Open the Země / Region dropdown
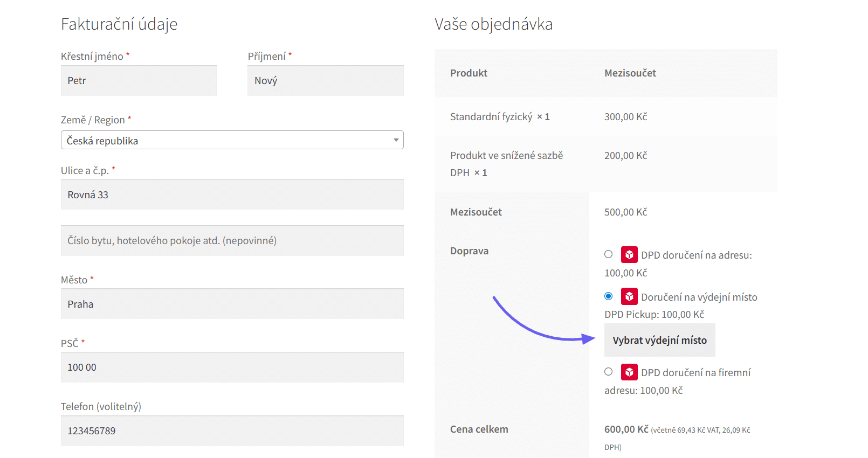Viewport: 868px width, 458px height. [232, 140]
